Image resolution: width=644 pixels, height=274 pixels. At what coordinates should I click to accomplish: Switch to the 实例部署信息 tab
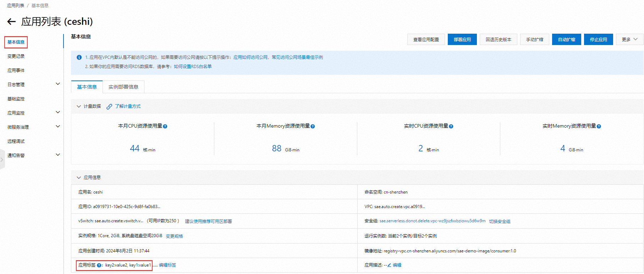tap(123, 87)
